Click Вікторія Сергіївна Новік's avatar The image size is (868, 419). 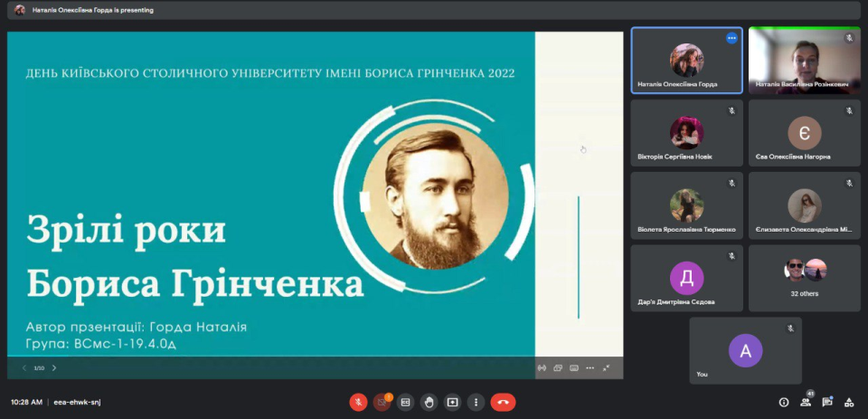click(686, 133)
